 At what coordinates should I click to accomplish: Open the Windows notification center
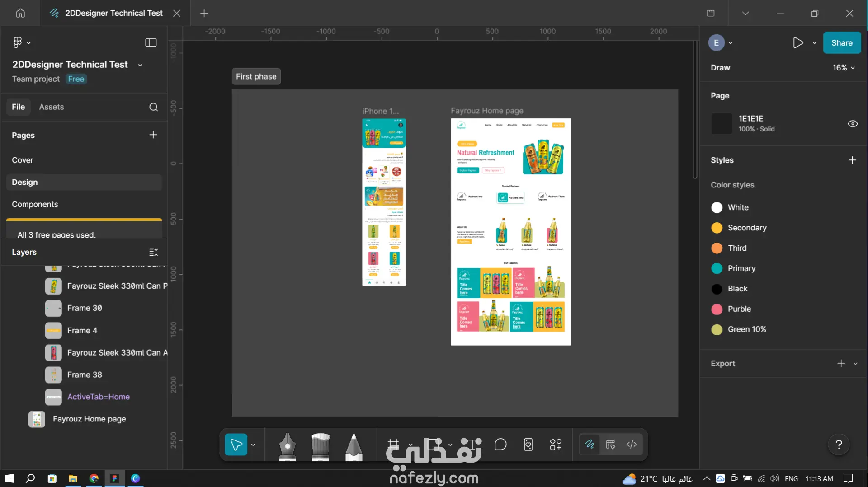tap(848, 478)
